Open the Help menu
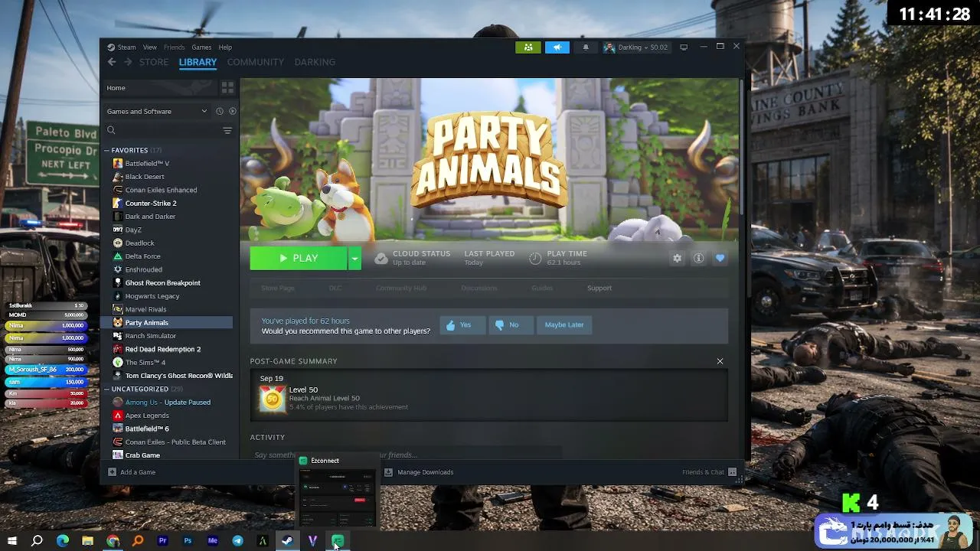Screen dimensions: 980x551 [225, 47]
